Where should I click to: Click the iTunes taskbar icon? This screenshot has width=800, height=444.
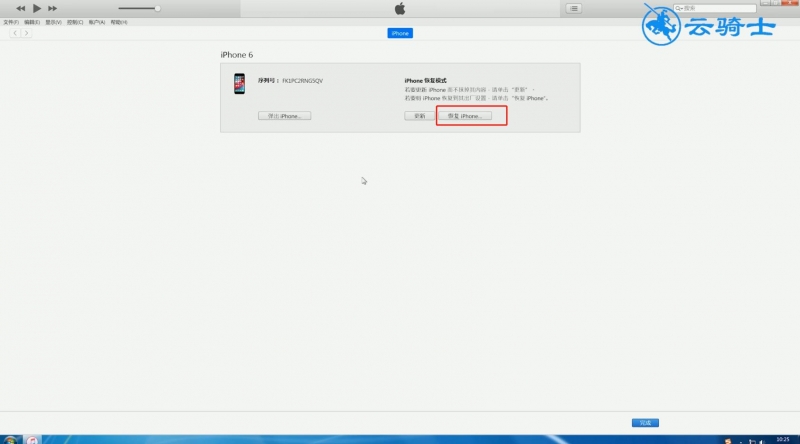32,440
